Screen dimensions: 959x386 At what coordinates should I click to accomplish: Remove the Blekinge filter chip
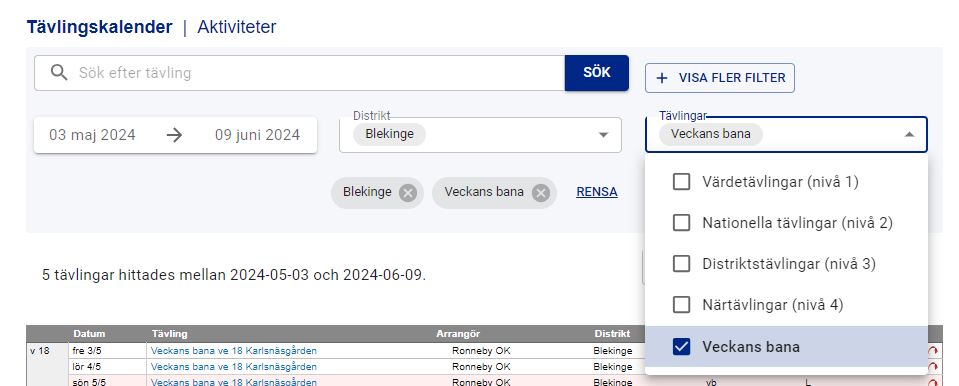408,193
